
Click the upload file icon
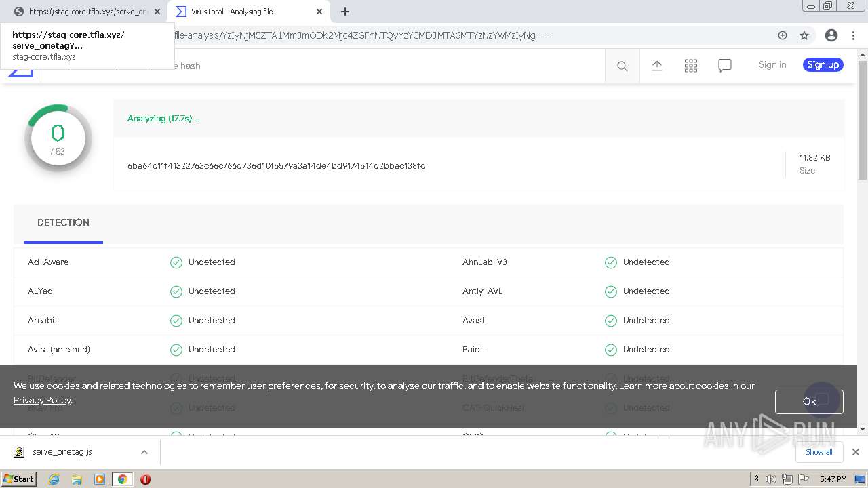[x=656, y=66]
